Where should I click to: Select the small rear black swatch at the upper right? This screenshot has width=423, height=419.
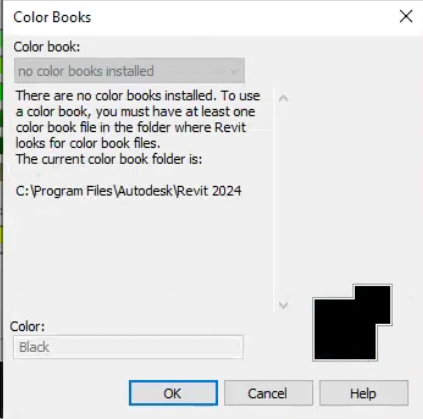[373, 303]
